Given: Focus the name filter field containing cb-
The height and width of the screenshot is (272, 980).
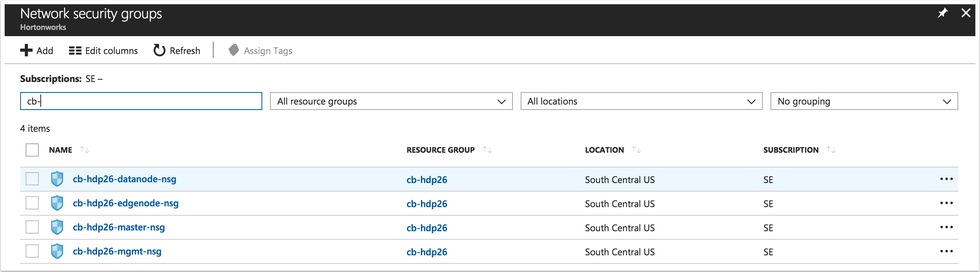Looking at the screenshot, I should pyautogui.click(x=141, y=101).
